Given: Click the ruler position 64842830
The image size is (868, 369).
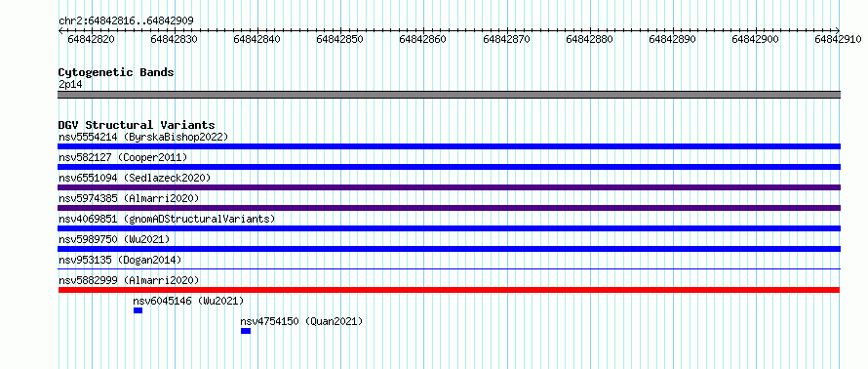Looking at the screenshot, I should [174, 39].
